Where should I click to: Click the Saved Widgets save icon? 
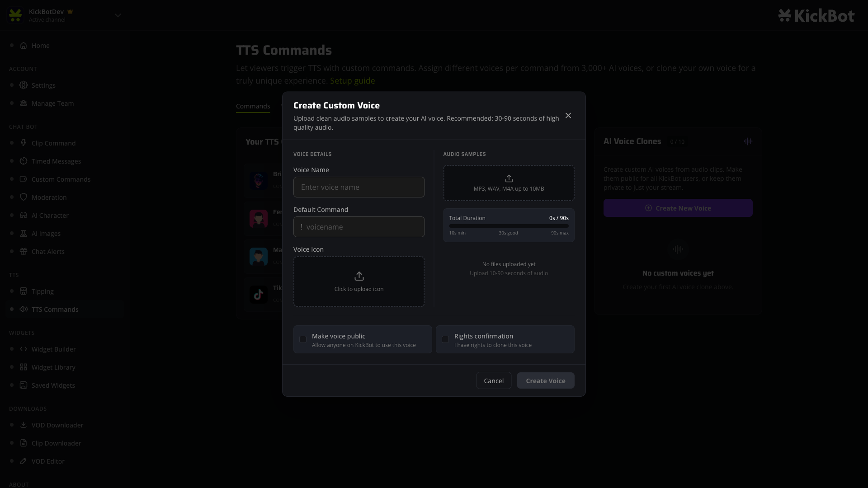click(24, 385)
